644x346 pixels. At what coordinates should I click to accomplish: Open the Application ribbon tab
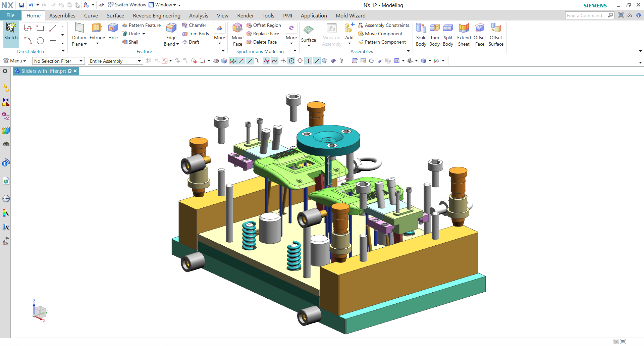[x=314, y=15]
